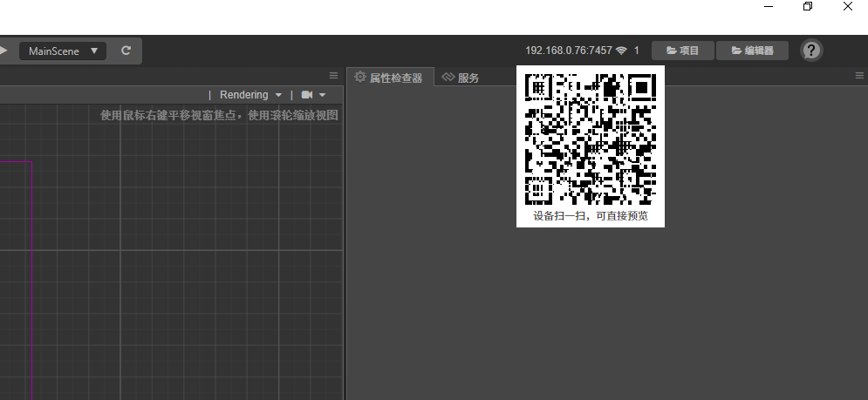The height and width of the screenshot is (400, 868).
Task: Expand the Rendering mode dropdown
Action: pyautogui.click(x=250, y=95)
